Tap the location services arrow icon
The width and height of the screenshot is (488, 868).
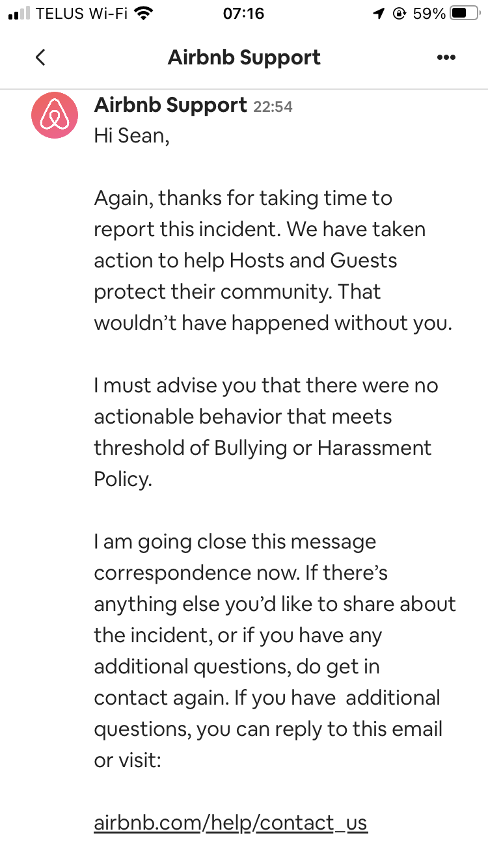coord(379,14)
